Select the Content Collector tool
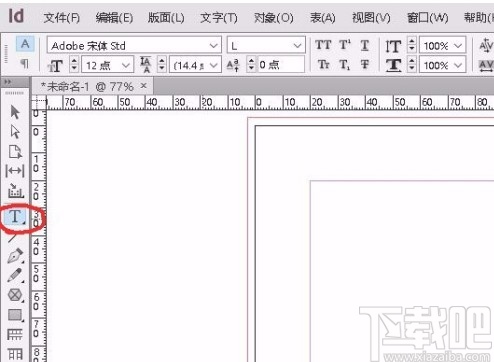Image resolution: width=494 pixels, height=362 pixels. pos(15,190)
